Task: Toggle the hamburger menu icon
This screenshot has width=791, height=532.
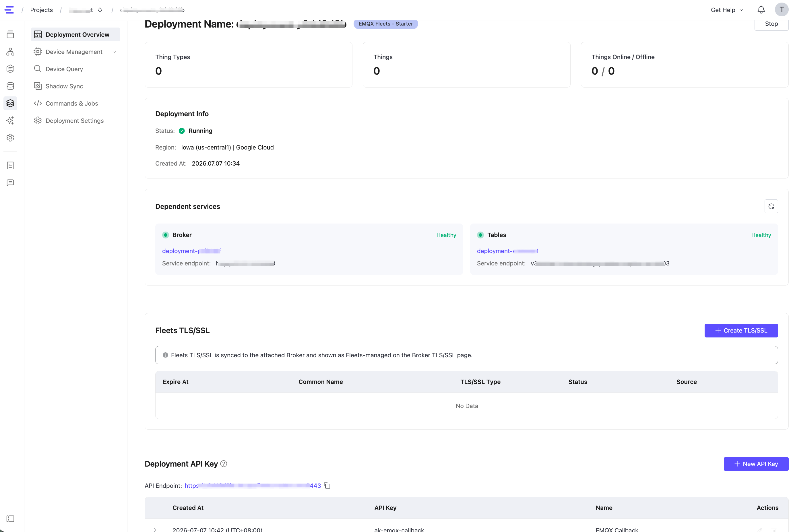Action: pos(9,10)
